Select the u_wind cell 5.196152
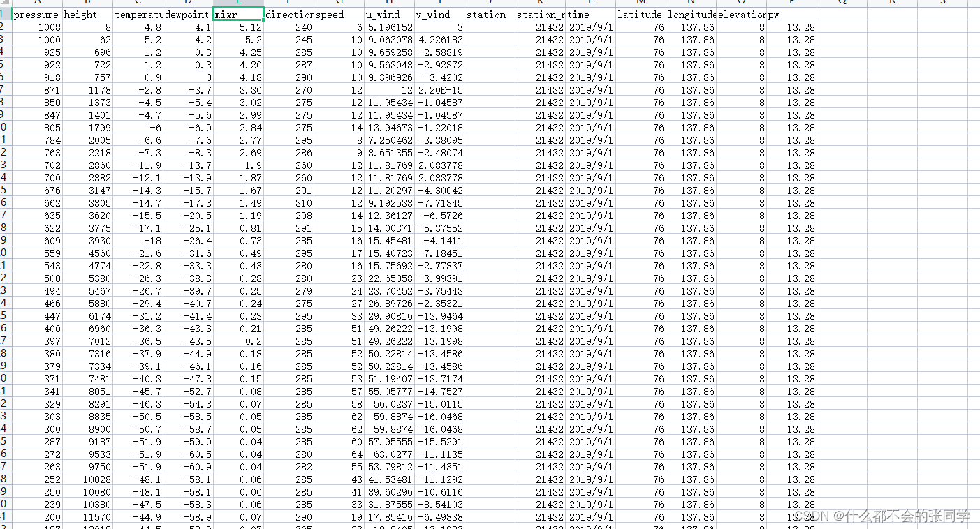This screenshot has height=529, width=980. tap(389, 27)
